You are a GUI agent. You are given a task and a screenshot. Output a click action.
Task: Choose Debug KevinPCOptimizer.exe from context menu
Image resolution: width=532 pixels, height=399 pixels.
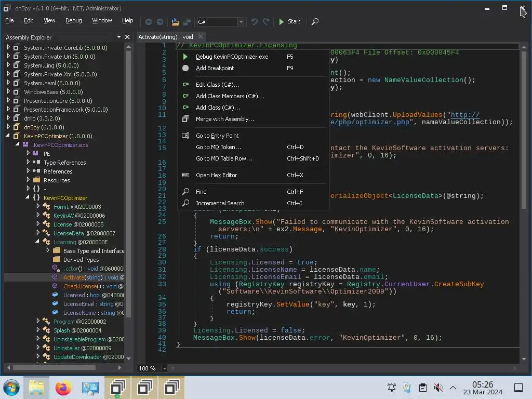253,57
